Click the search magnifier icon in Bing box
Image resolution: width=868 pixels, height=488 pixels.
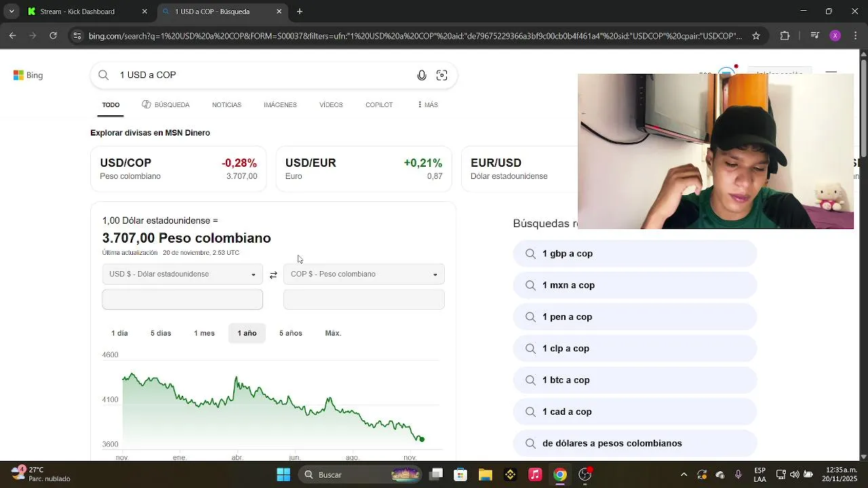click(104, 75)
